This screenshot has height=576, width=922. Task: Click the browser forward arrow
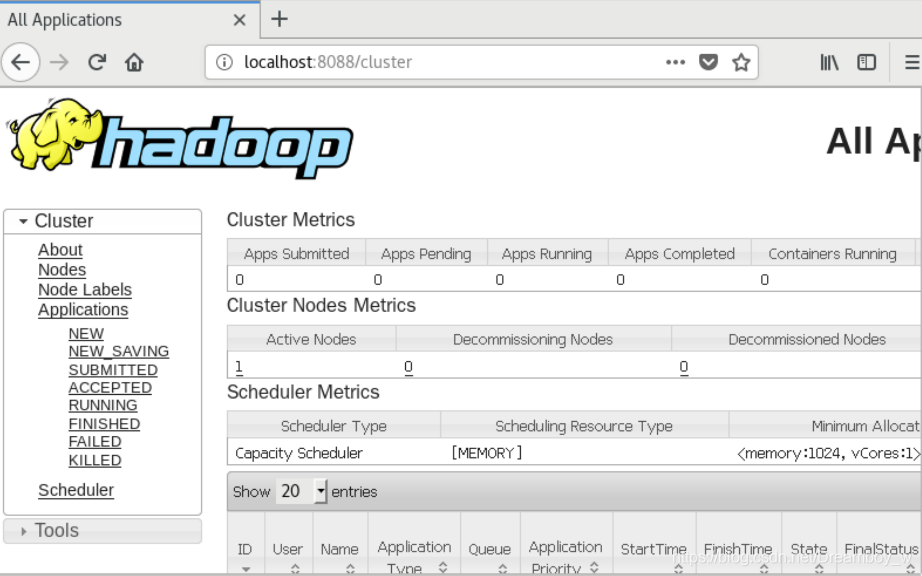point(59,62)
